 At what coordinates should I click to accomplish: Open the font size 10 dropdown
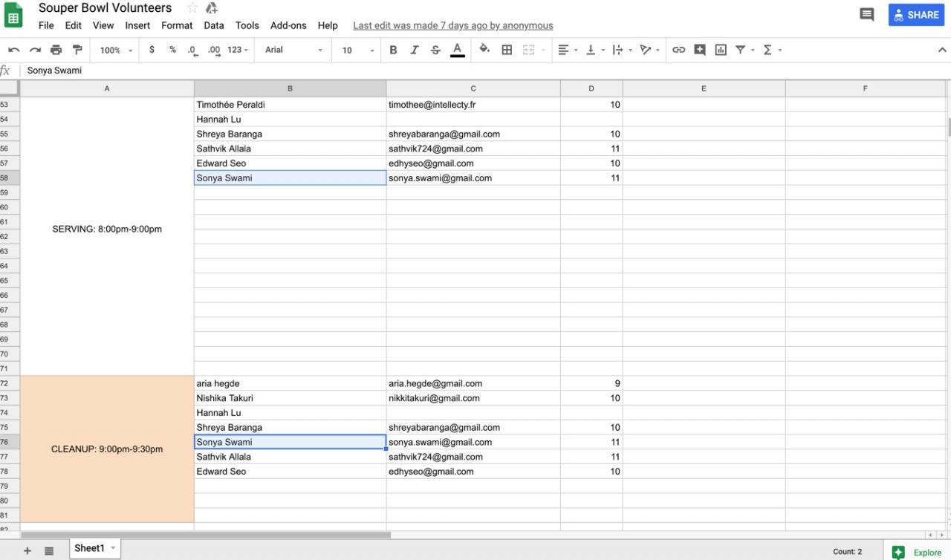[357, 50]
